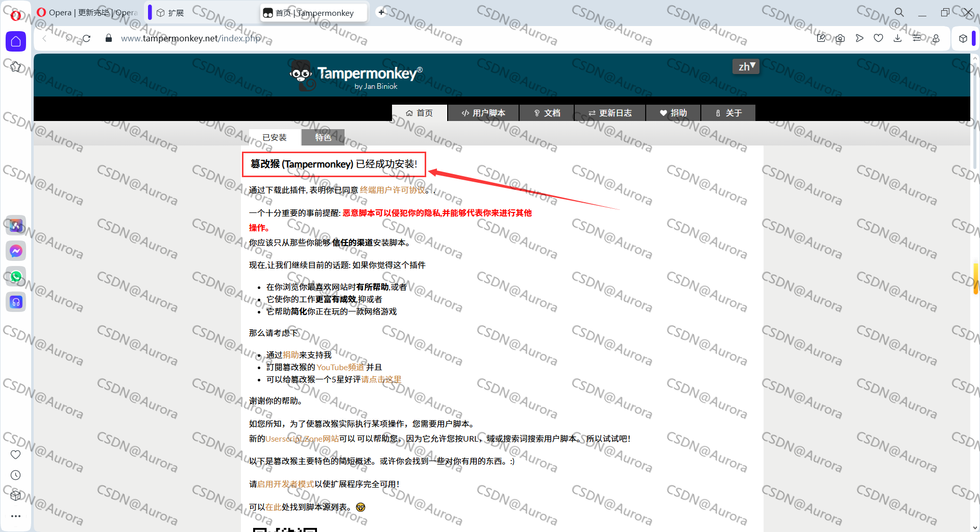Screen dimensions: 980x532
Task: Search tabs with the magnifier icon
Action: coord(899,12)
